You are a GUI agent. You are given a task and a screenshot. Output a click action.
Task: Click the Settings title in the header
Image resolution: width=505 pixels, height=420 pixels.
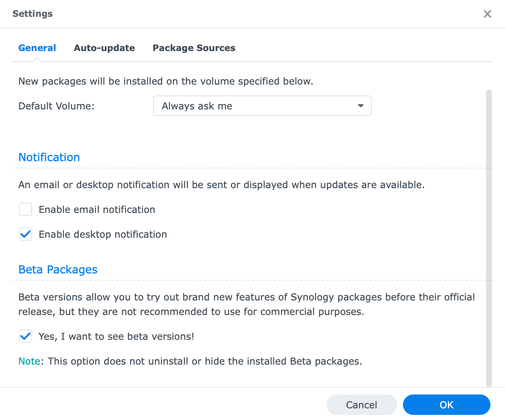32,14
